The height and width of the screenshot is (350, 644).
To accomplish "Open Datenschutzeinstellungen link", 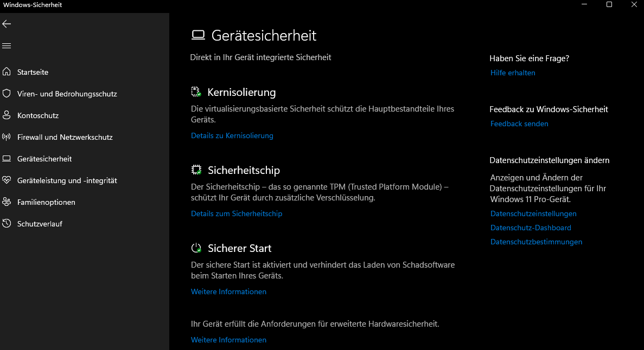I will click(x=533, y=214).
